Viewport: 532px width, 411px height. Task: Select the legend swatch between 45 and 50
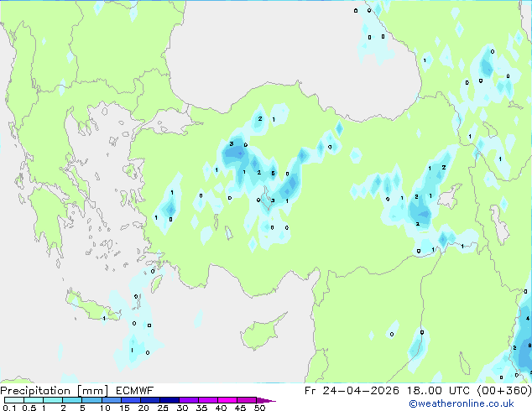tap(247, 400)
